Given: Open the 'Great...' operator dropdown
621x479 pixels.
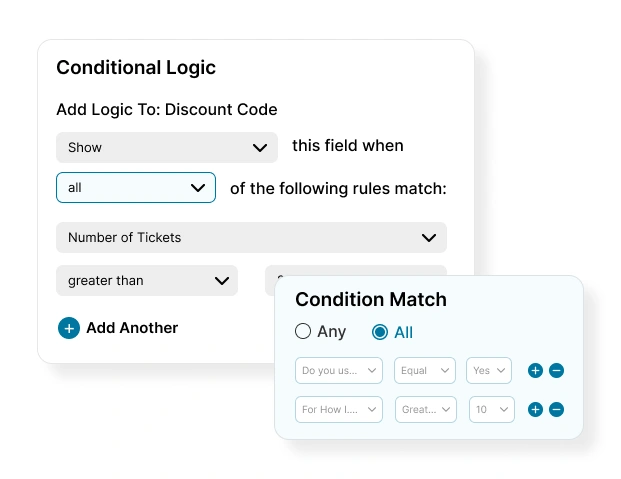Looking at the screenshot, I should point(424,409).
